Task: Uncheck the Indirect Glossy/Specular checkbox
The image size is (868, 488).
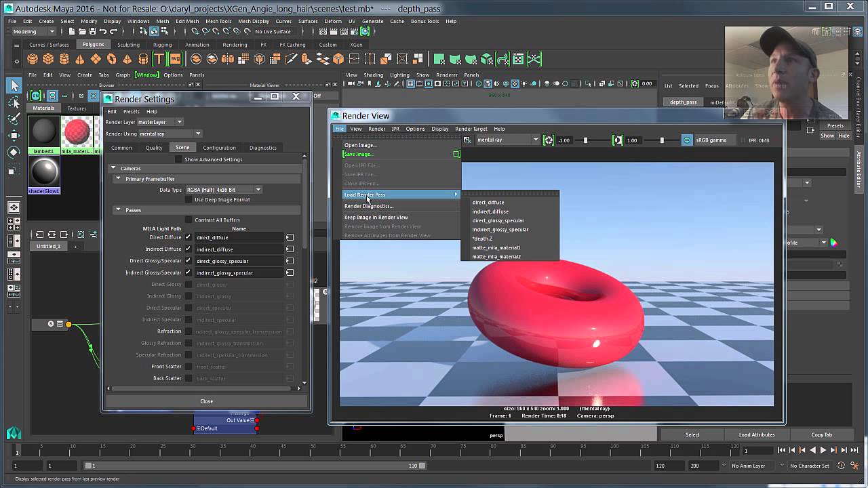Action: pos(188,272)
